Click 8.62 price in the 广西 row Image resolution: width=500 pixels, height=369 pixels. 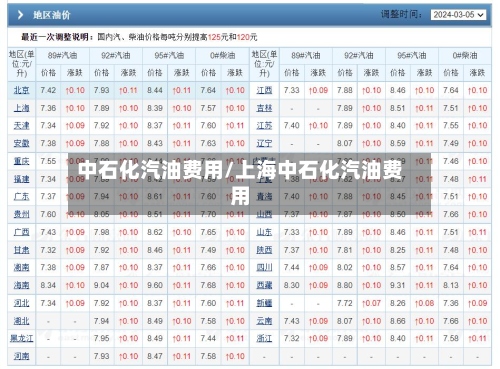click(155, 232)
